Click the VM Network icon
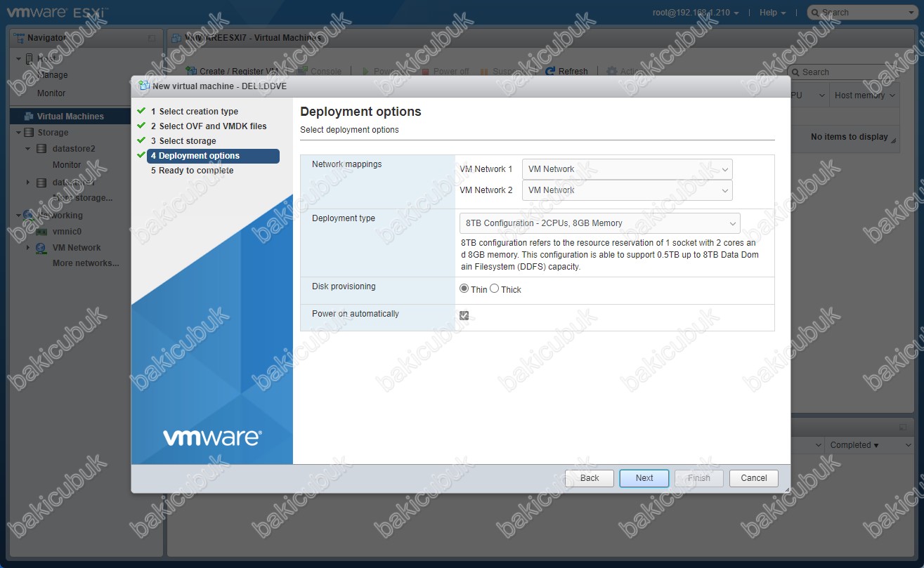Viewport: 924px width, 568px height. (41, 248)
